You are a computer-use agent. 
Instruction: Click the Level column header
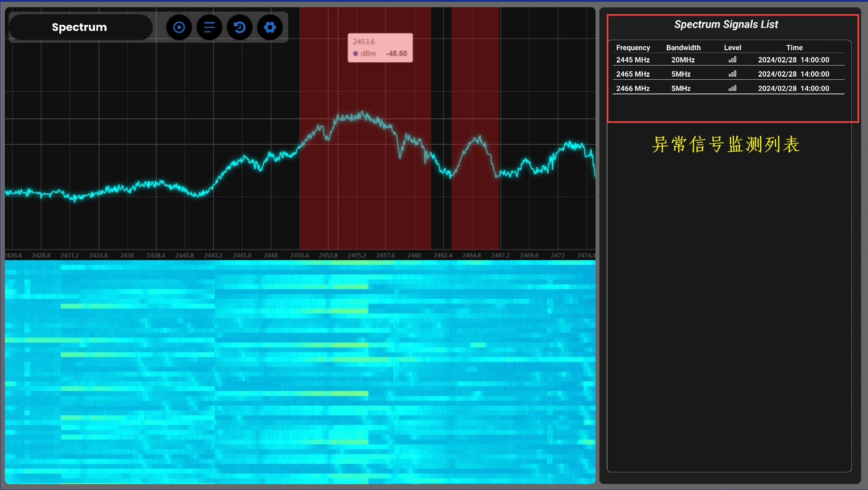pos(732,47)
